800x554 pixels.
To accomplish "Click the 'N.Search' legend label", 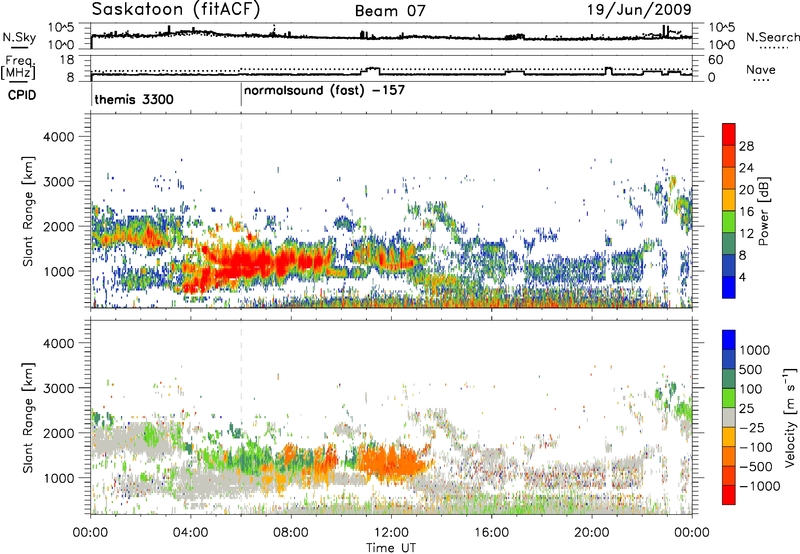I will pos(772,37).
